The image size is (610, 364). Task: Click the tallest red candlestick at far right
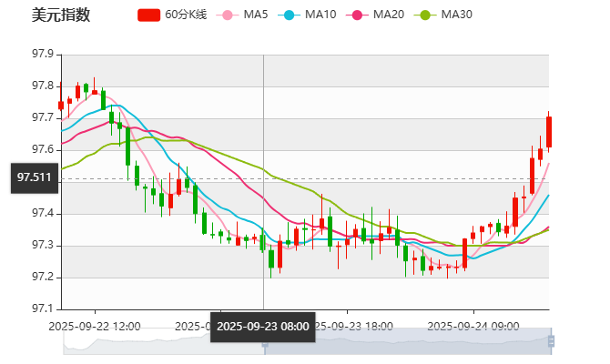pyautogui.click(x=548, y=132)
